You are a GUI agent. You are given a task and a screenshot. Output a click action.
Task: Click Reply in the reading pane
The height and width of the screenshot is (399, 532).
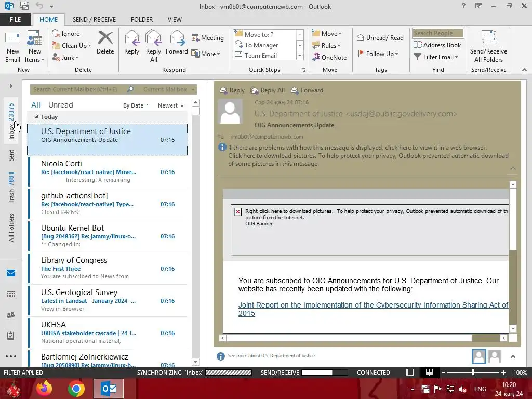coord(232,90)
